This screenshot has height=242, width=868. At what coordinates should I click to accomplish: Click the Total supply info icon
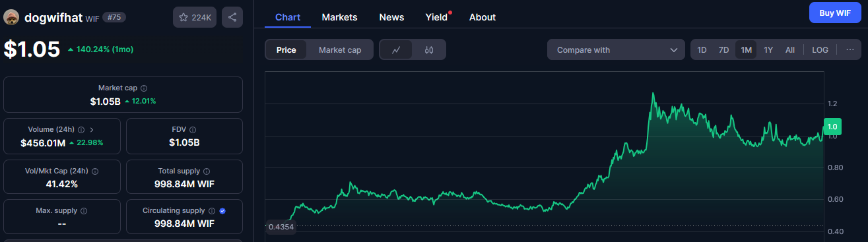206,171
